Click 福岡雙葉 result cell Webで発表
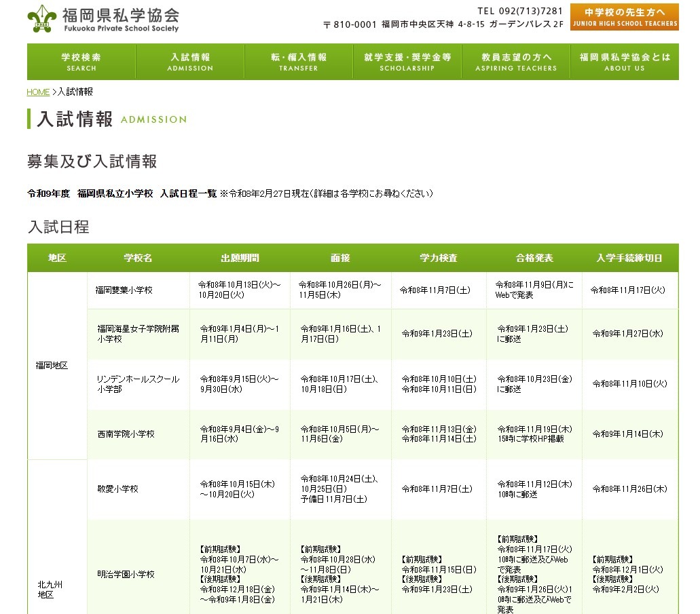The width and height of the screenshot is (700, 614). pyautogui.click(x=534, y=290)
